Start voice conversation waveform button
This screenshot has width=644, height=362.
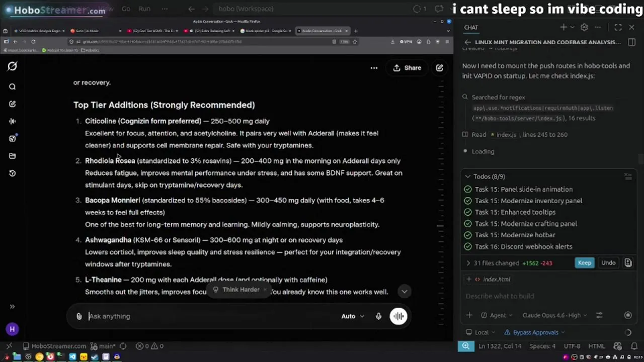click(x=398, y=316)
